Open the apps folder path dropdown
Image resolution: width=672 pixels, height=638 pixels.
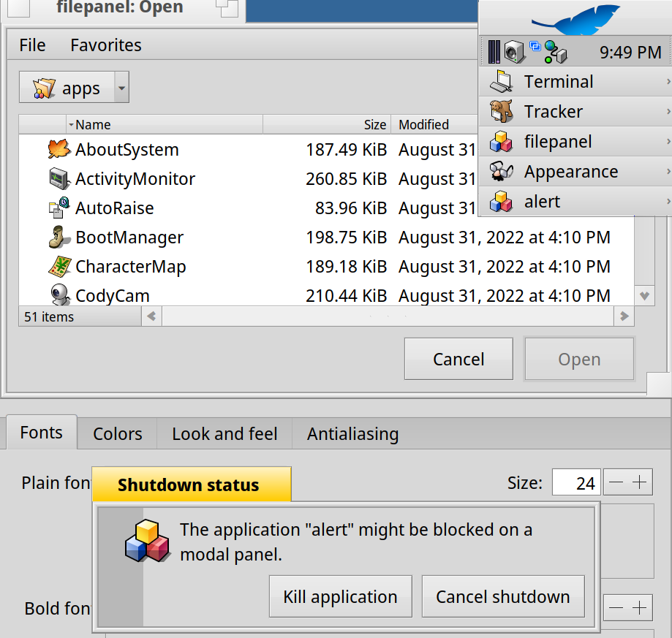[121, 88]
